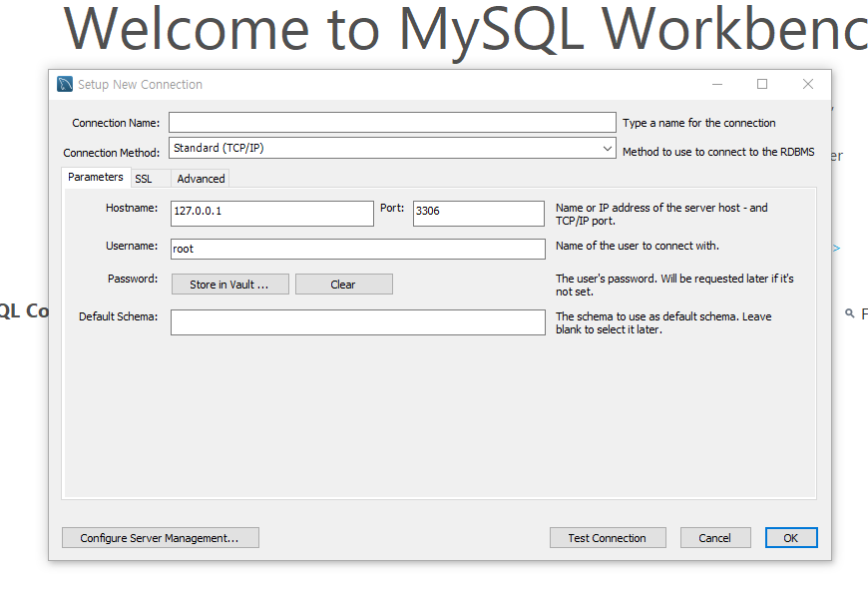Click the Username field containing root
The height and width of the screenshot is (592, 868).
pyautogui.click(x=357, y=249)
